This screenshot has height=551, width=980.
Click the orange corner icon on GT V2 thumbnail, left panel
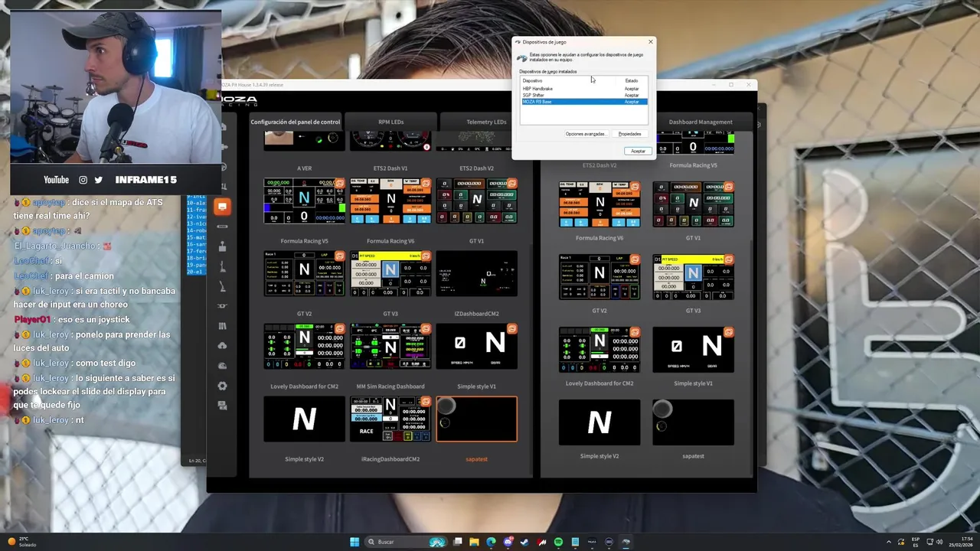tap(340, 256)
